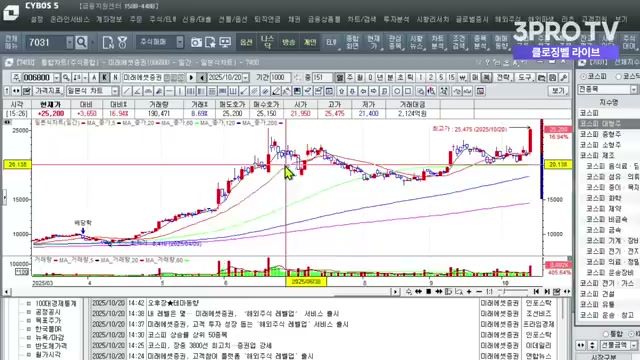640x360 pixels.
Task: Select the trend line drawing tool
Action: tap(127, 91)
